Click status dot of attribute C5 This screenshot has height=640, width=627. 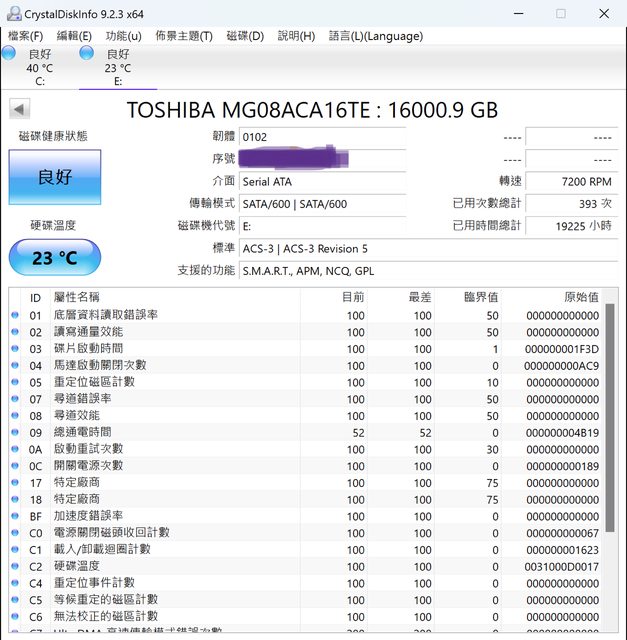click(15, 600)
